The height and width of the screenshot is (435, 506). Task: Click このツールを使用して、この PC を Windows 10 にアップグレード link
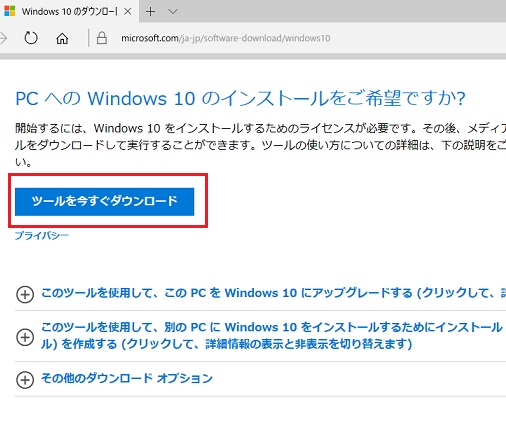(273, 293)
